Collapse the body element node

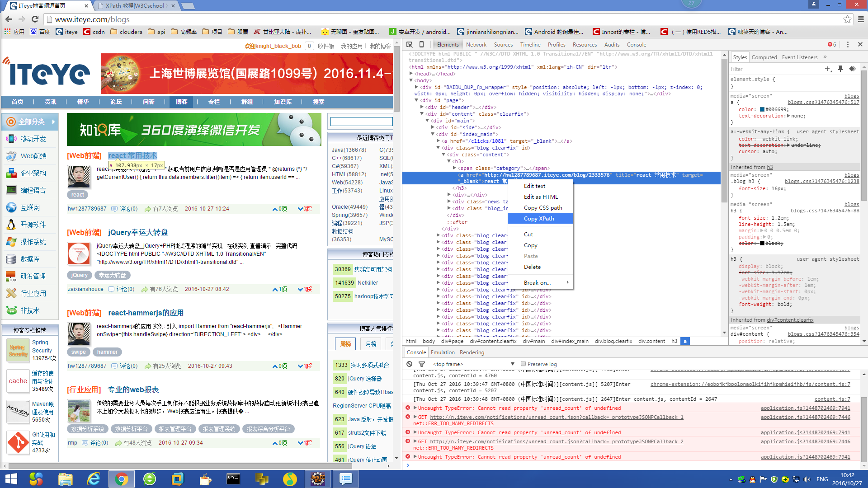pos(411,80)
